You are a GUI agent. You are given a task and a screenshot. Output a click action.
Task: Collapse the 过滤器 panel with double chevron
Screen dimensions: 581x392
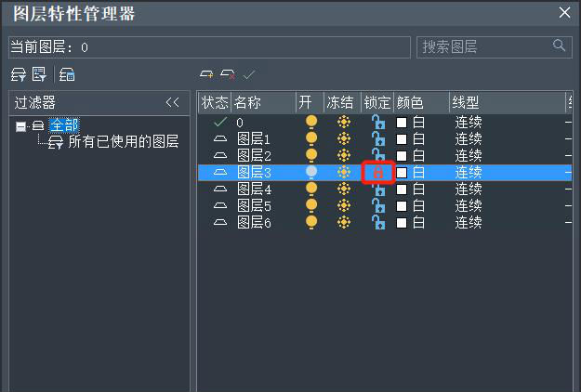click(x=172, y=102)
